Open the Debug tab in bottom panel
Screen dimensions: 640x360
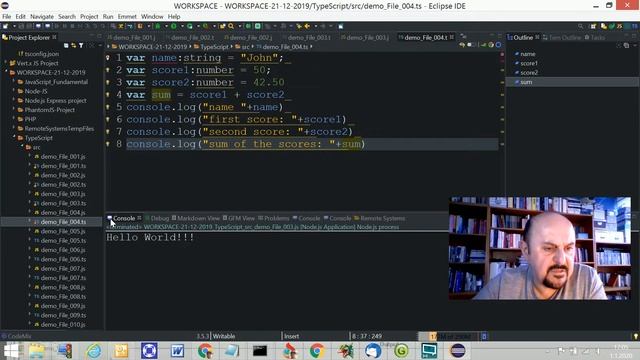point(157,218)
